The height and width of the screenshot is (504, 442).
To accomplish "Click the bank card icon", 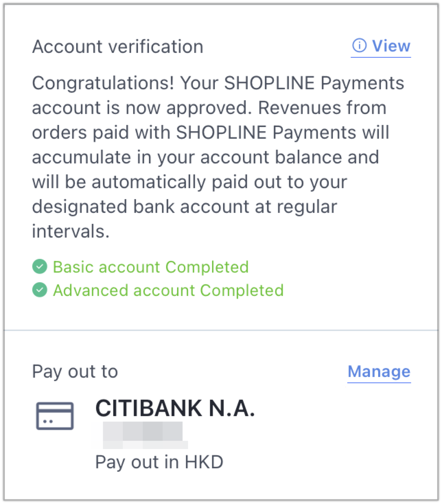I will (x=55, y=416).
